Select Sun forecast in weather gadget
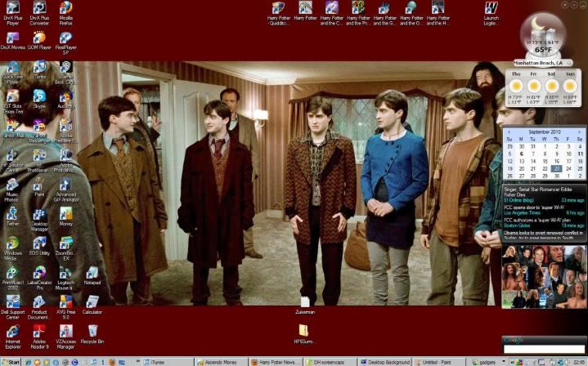Screen dimensions: 588x366 (x=570, y=88)
